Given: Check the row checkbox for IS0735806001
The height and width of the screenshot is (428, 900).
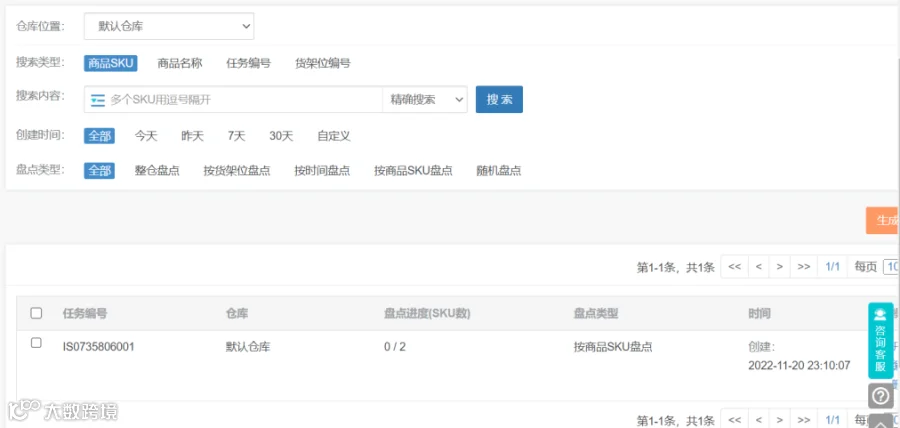Looking at the screenshot, I should tap(36, 343).
